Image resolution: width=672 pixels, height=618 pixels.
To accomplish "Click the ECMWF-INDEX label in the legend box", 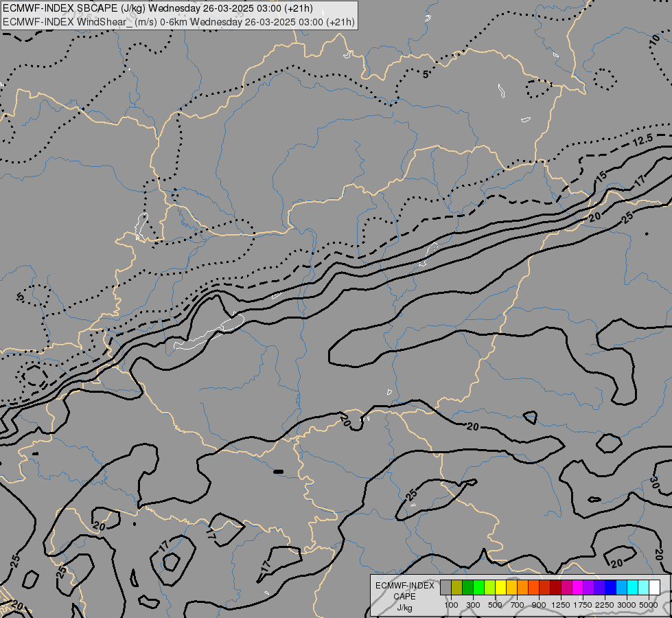I will click(x=404, y=586).
